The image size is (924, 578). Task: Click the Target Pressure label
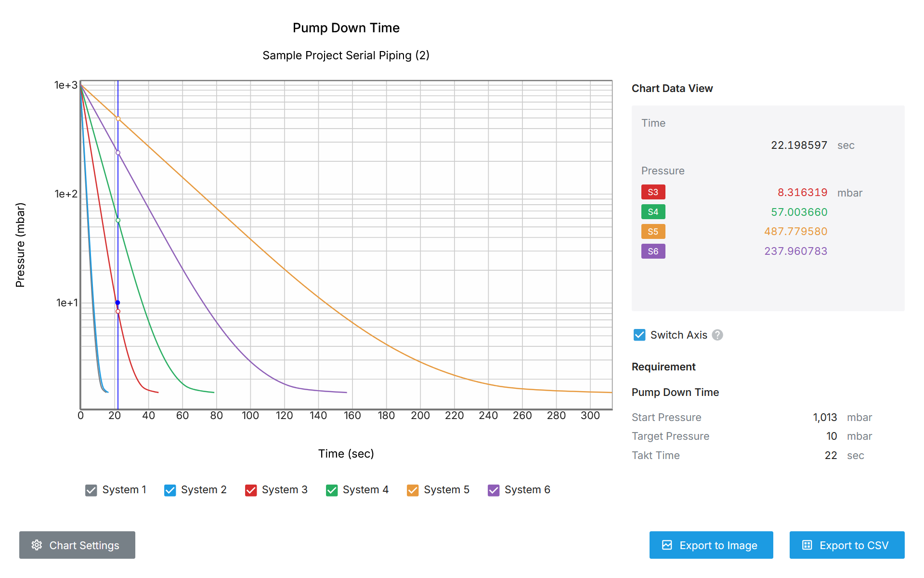(x=671, y=436)
